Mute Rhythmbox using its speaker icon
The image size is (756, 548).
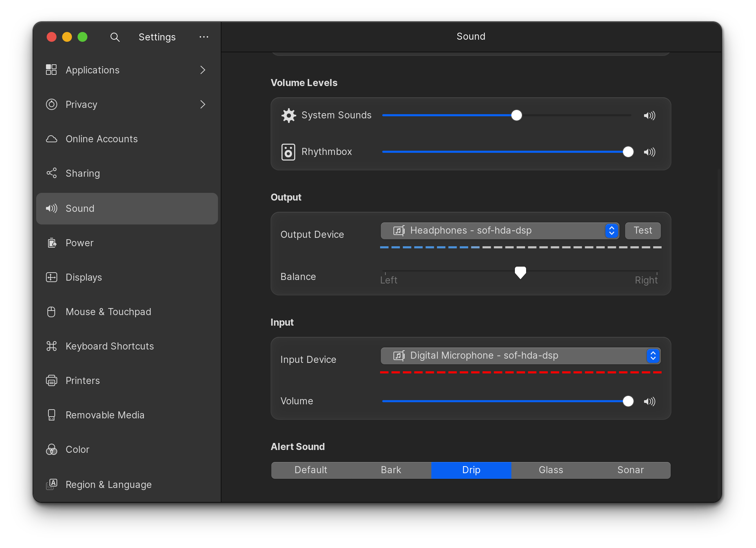[x=649, y=152]
